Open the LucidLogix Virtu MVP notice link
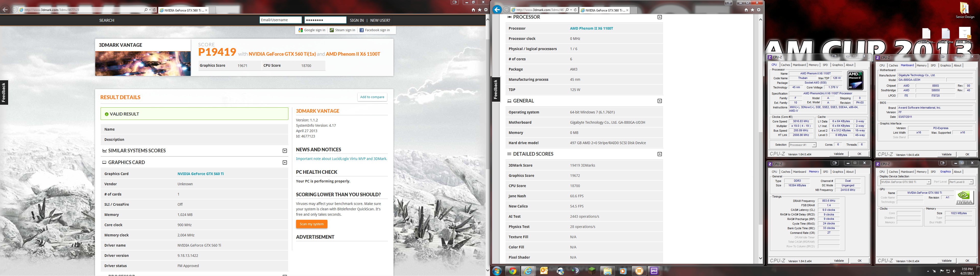 342,159
